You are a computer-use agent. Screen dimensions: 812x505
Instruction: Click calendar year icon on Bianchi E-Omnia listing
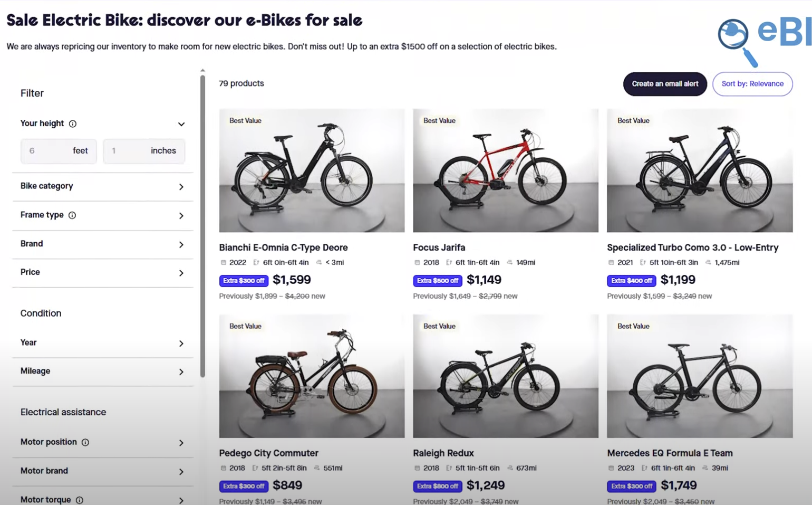pyautogui.click(x=224, y=262)
